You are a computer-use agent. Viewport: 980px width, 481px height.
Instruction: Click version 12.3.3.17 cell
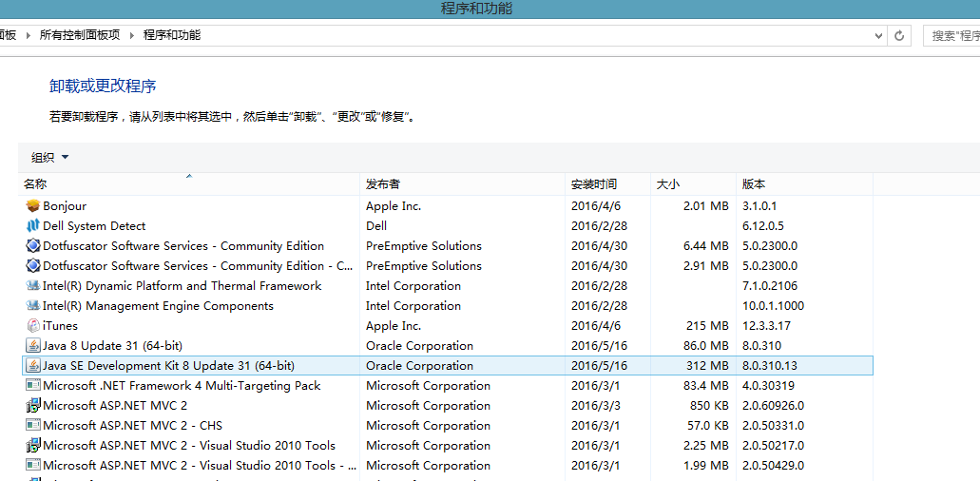(766, 325)
